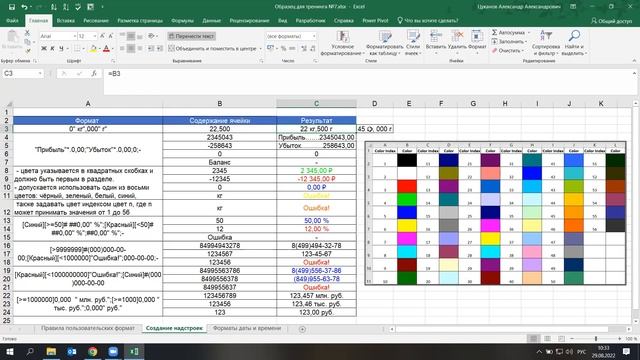Click the Borders icon
This screenshot has width=640, height=360.
pos(76,49)
